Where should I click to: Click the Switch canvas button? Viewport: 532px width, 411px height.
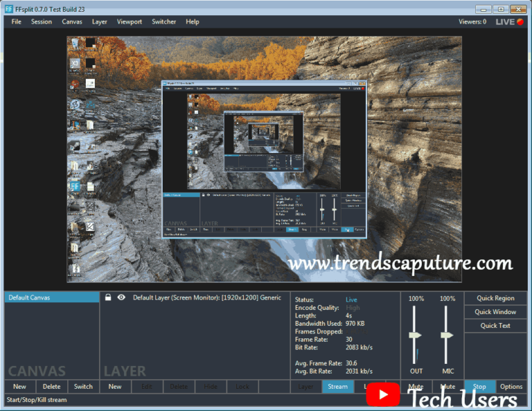coord(83,387)
